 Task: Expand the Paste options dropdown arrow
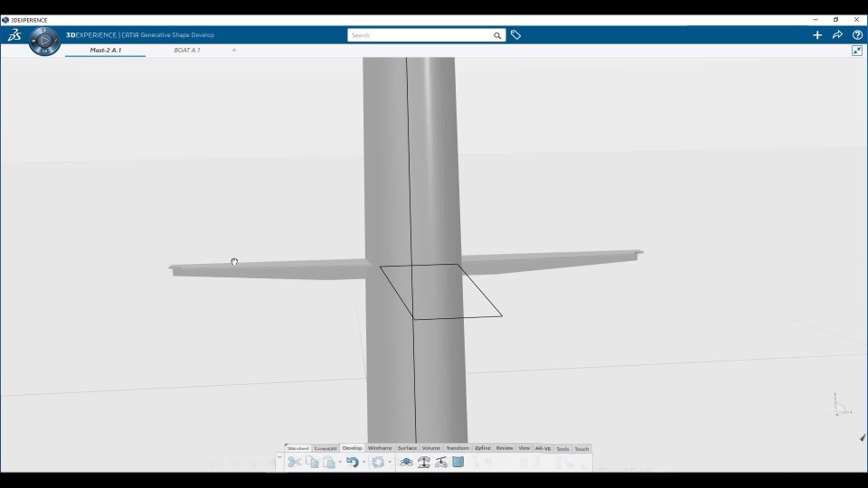coord(340,462)
